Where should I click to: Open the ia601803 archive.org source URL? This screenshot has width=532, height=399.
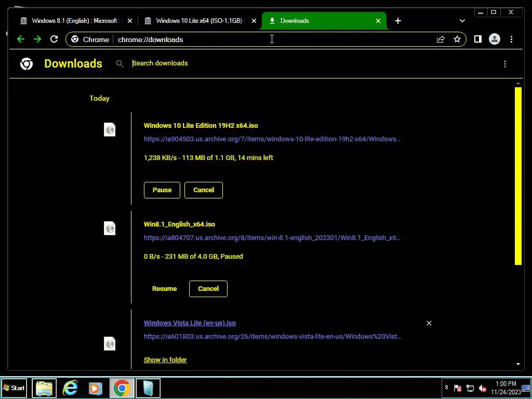(272, 337)
